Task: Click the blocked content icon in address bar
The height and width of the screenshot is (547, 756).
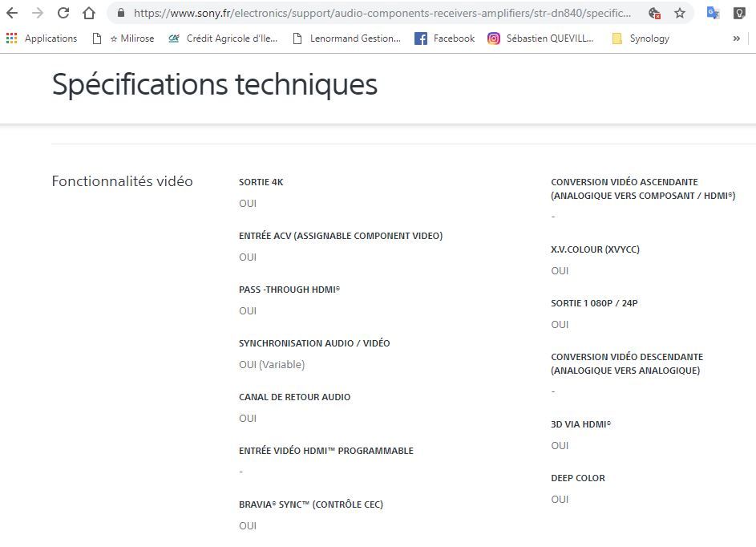Action: tap(654, 13)
